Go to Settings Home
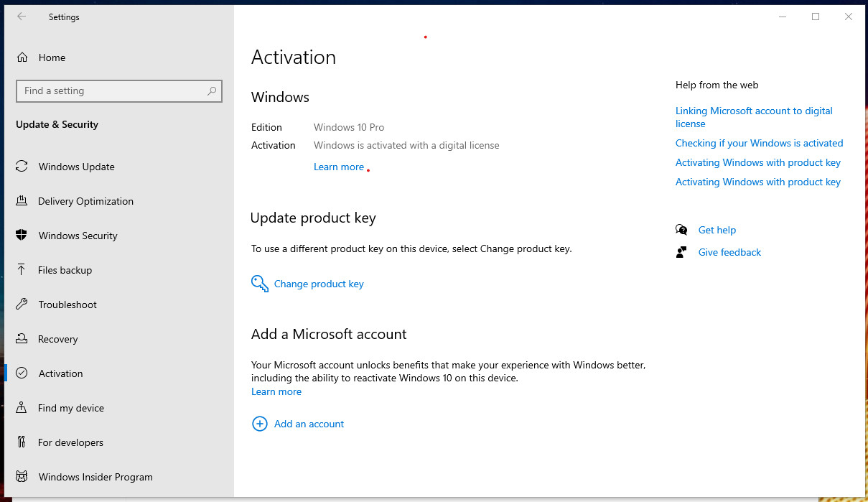The image size is (868, 502). click(x=119, y=57)
